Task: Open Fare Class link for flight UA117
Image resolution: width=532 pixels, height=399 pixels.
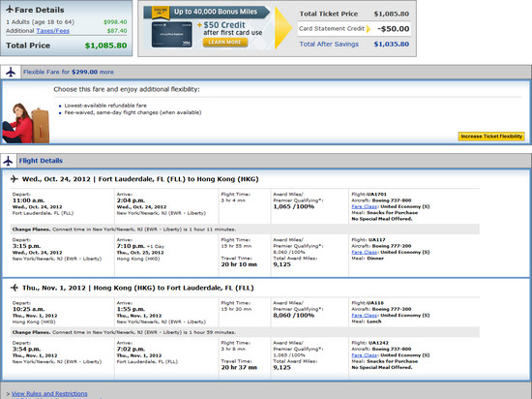Action: pyautogui.click(x=365, y=252)
